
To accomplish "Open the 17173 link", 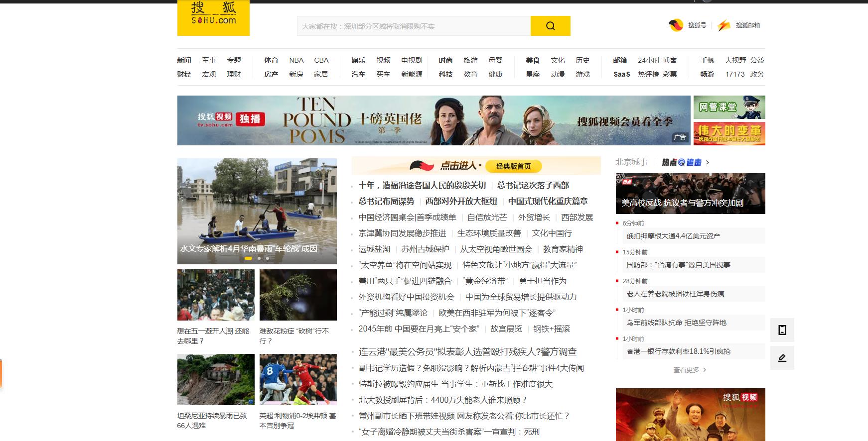I will click(x=734, y=74).
